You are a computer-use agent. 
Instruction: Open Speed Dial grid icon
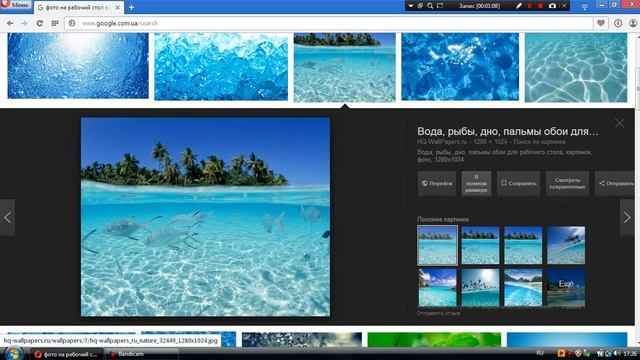(x=55, y=23)
